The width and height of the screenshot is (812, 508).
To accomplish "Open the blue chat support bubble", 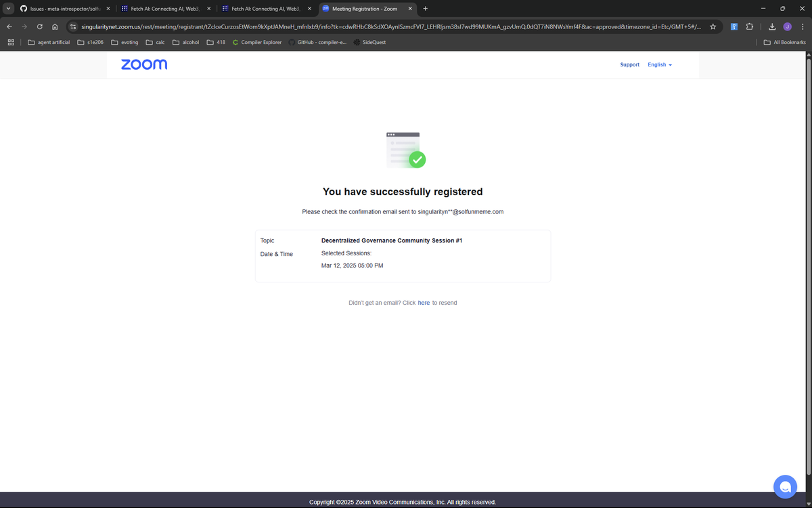I will point(785,486).
